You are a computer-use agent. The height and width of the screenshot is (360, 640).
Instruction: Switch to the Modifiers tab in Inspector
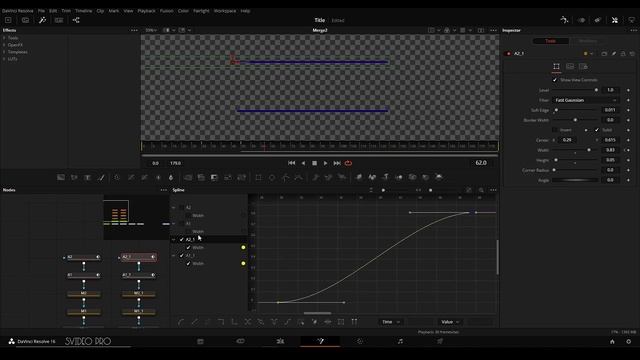pos(587,41)
